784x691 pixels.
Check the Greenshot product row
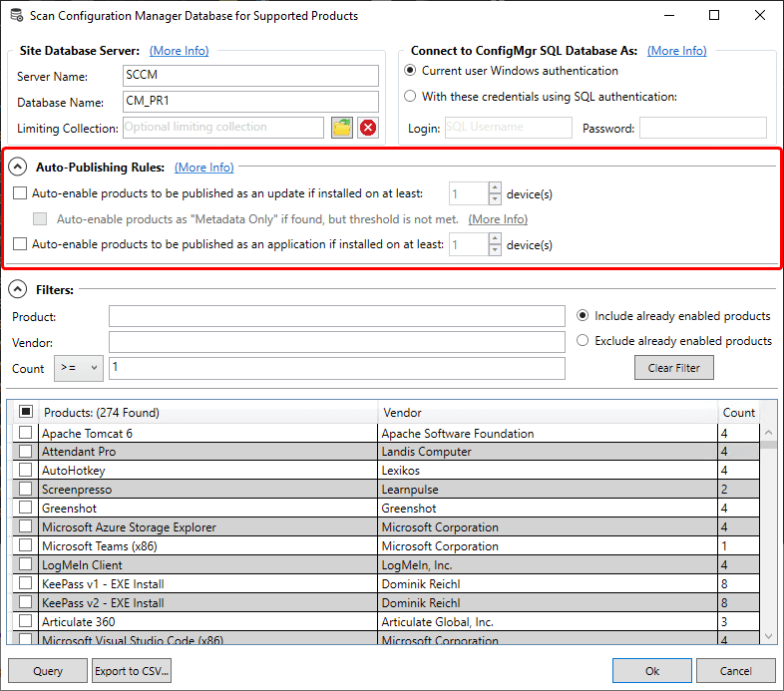(x=26, y=508)
